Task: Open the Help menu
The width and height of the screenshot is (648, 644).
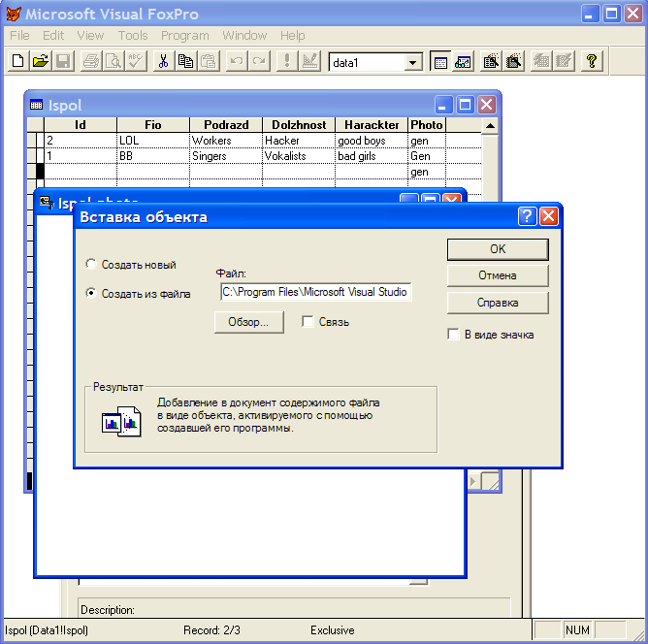Action: (292, 36)
